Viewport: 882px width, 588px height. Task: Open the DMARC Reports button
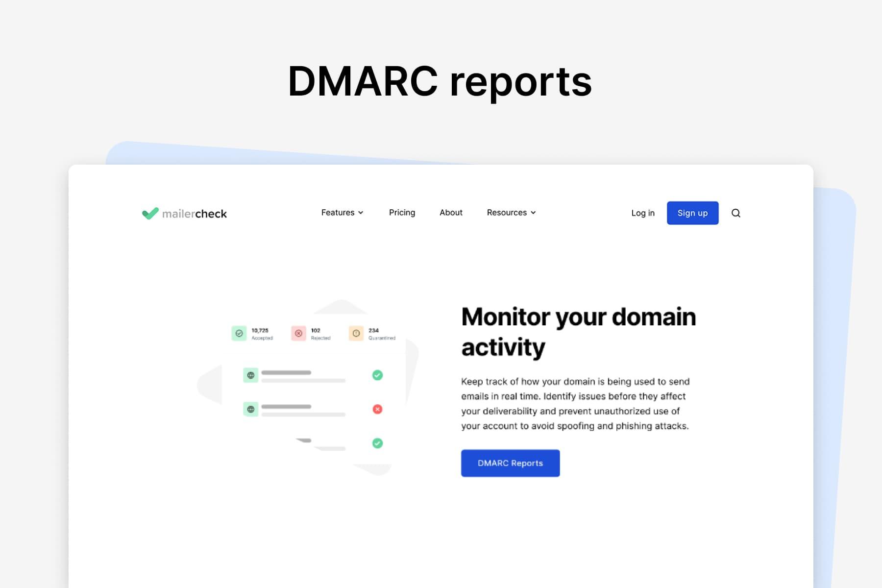click(510, 463)
